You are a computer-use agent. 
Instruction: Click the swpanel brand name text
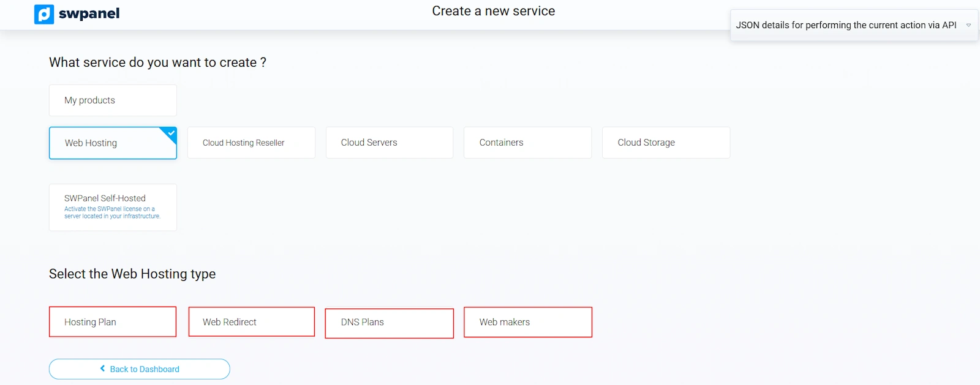pos(89,13)
